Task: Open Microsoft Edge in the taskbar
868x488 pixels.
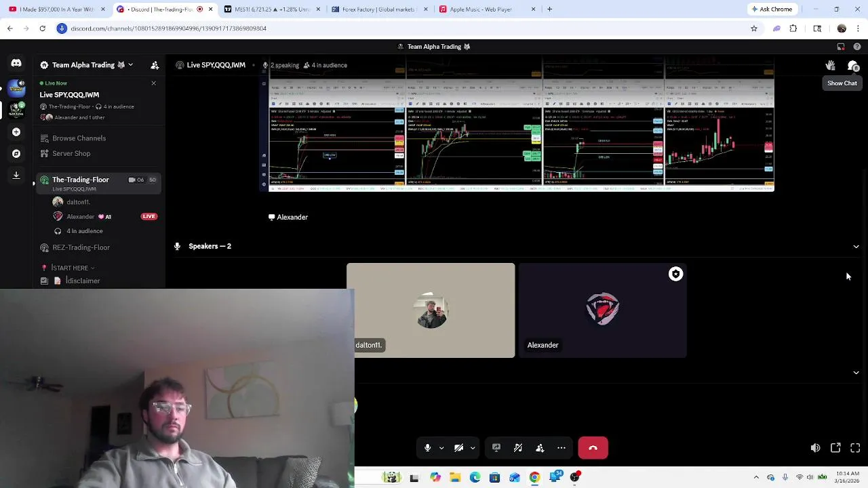Action: tap(475, 477)
